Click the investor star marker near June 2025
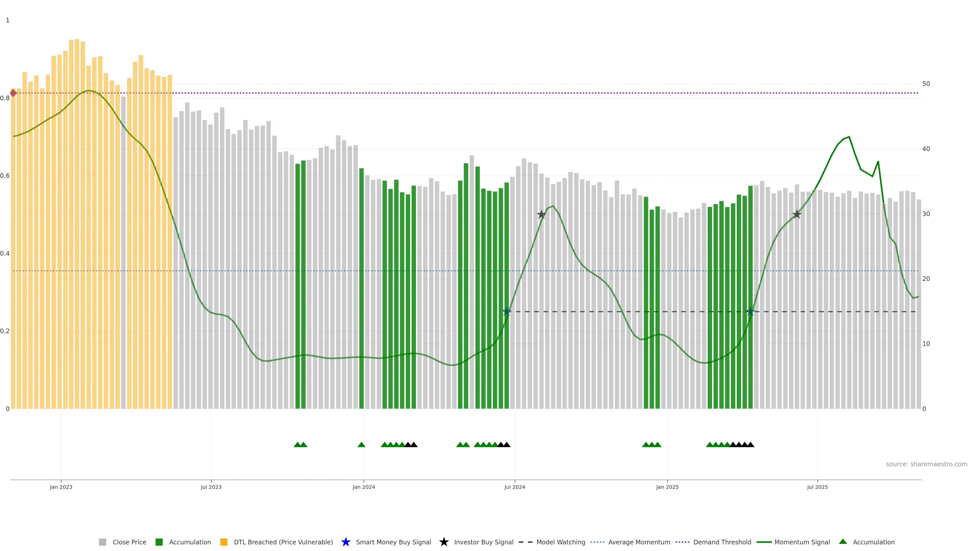 point(797,215)
